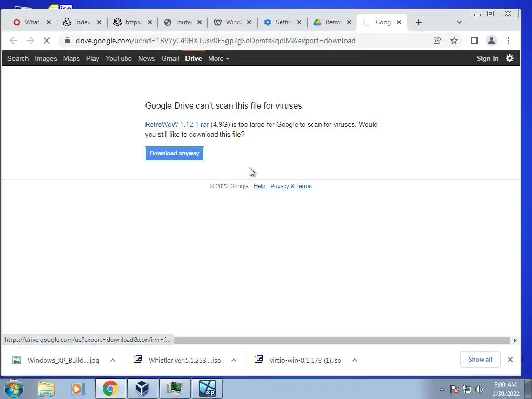The image size is (532, 399).
Task: Close the active Google tab
Action: (399, 22)
